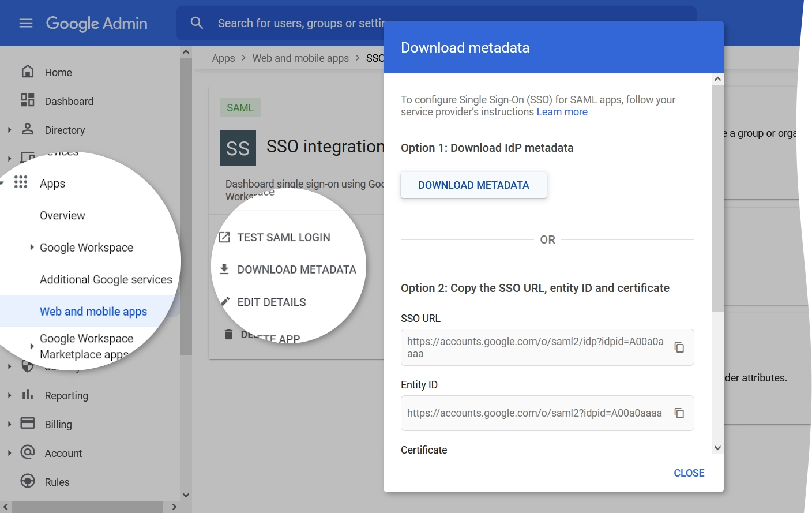
Task: Click the Dashboard tiles icon
Action: (x=28, y=100)
